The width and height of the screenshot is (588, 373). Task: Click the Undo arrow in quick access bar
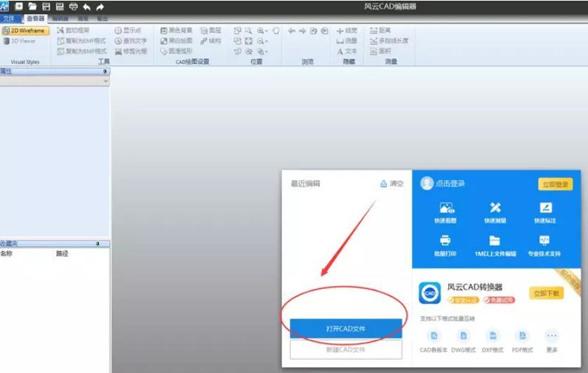pyautogui.click(x=86, y=7)
